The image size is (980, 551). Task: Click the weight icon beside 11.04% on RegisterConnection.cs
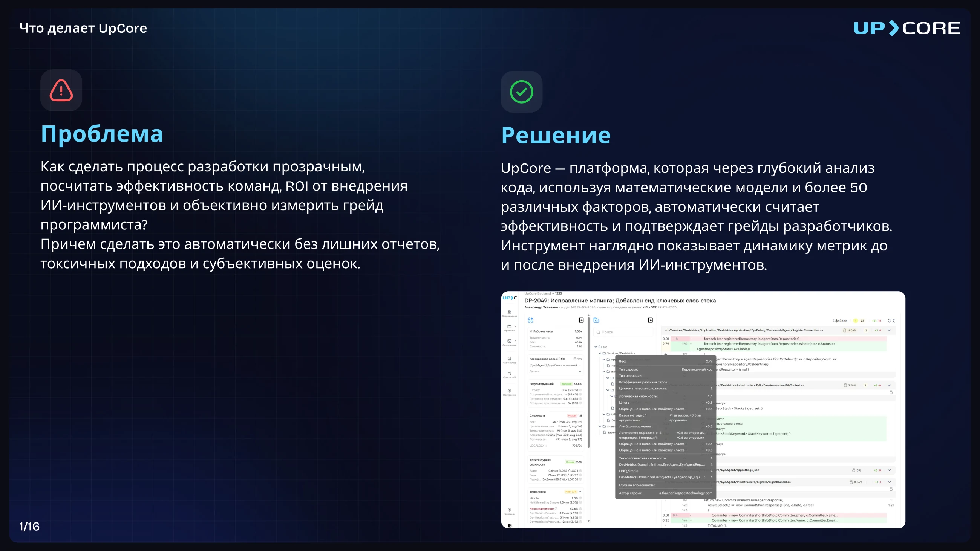(845, 330)
